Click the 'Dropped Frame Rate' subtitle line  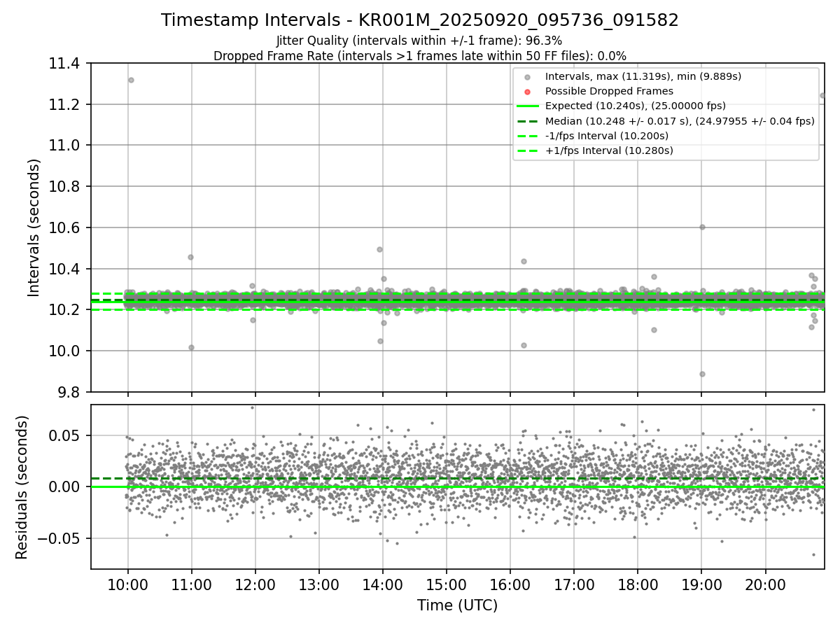(420, 56)
